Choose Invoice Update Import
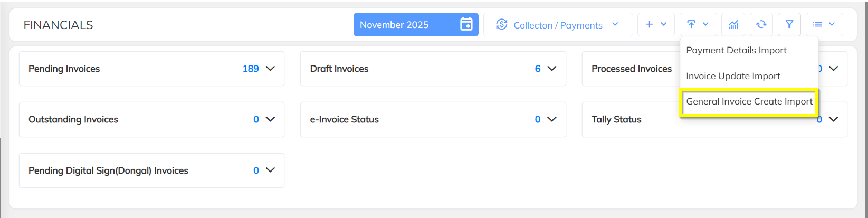This screenshot has width=868, height=218. pyautogui.click(x=733, y=76)
